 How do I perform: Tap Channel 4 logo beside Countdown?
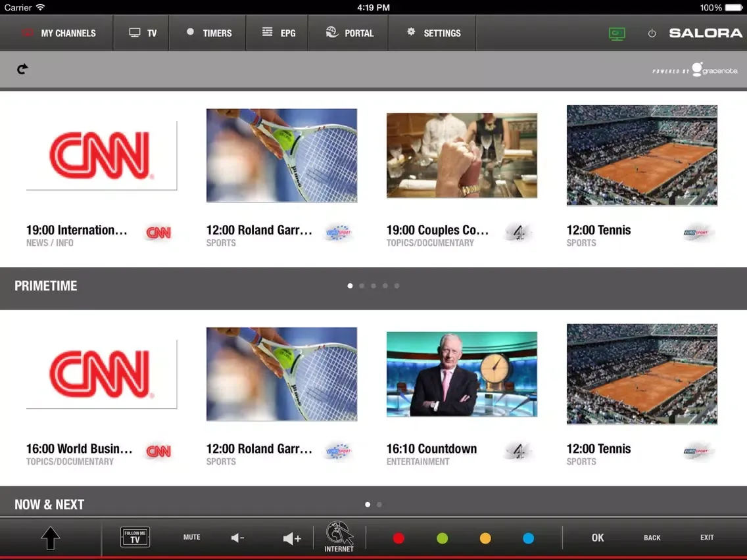(518, 451)
